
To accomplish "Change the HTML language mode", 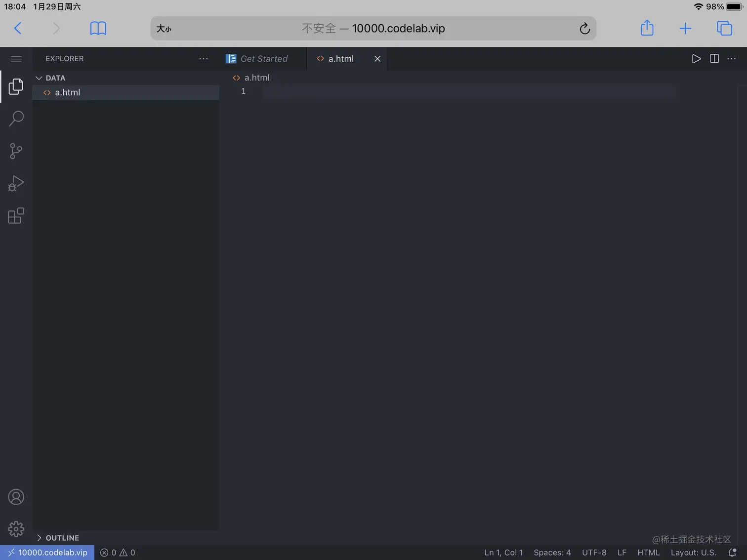I will [649, 553].
